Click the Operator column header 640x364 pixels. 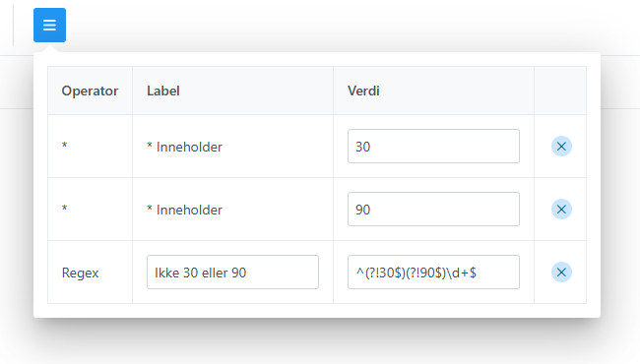90,91
